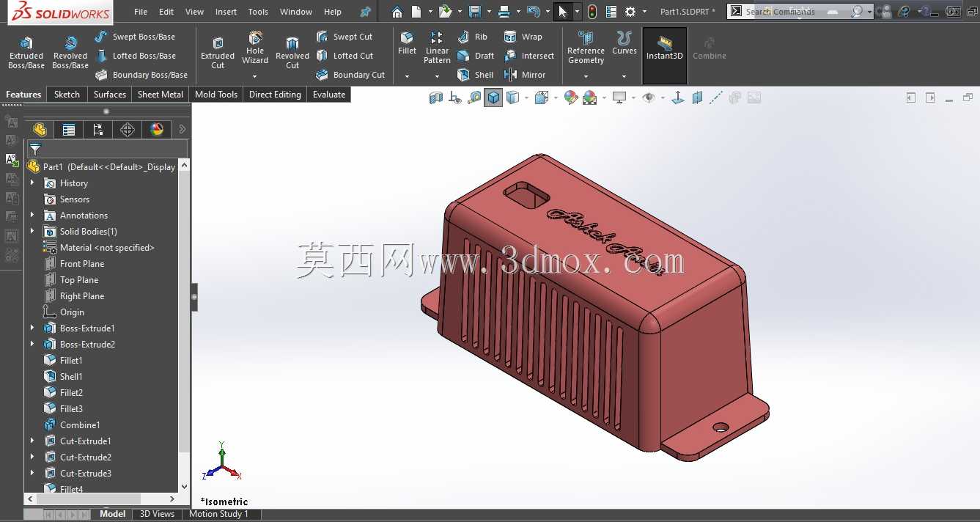
Task: Open the DisplayManager tab icon
Action: (x=157, y=130)
